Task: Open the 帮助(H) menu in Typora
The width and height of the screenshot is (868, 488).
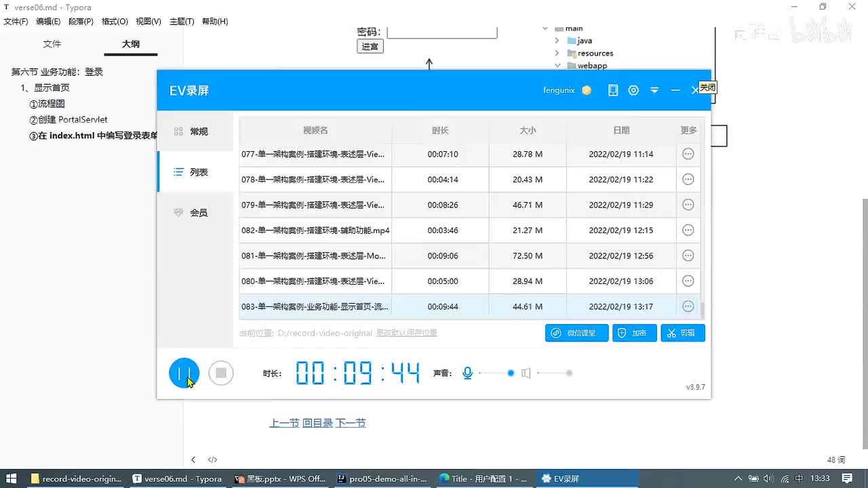Action: tap(215, 22)
